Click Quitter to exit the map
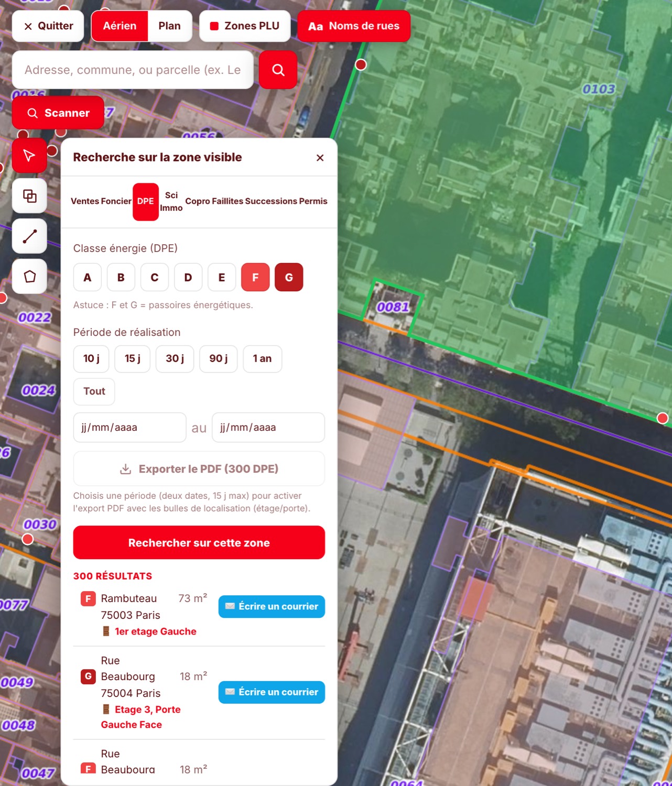 (48, 26)
